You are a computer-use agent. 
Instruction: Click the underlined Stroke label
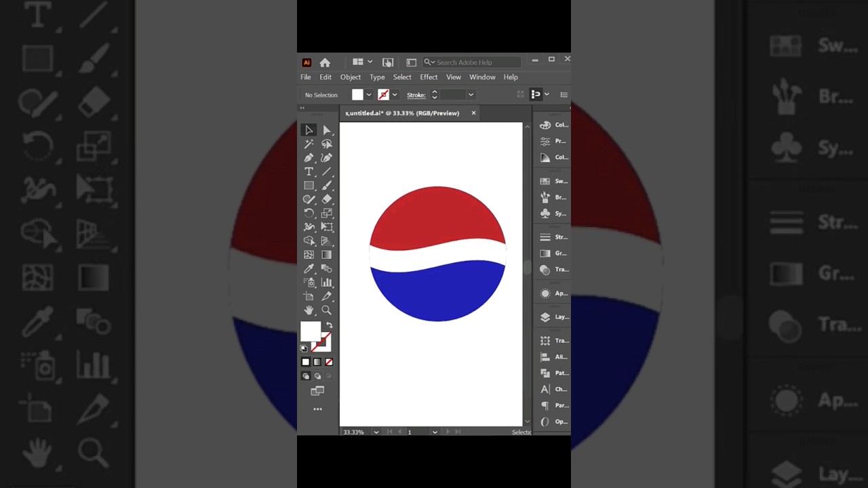point(416,95)
